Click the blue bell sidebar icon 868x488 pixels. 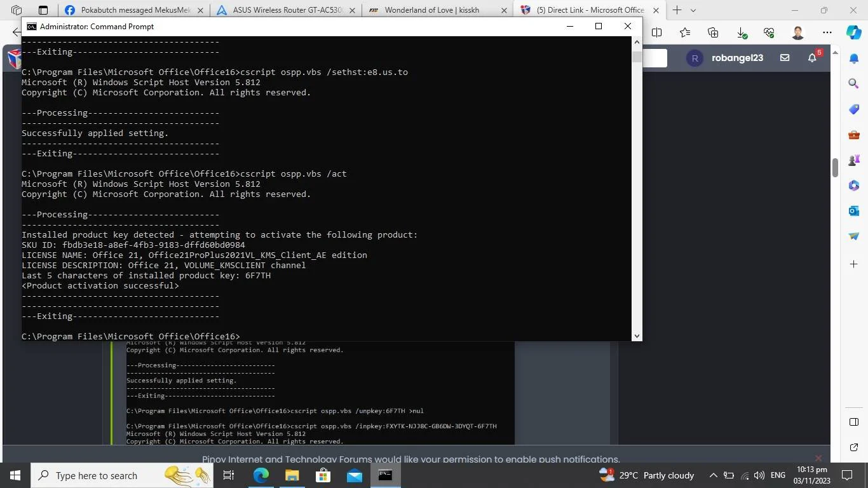point(854,58)
